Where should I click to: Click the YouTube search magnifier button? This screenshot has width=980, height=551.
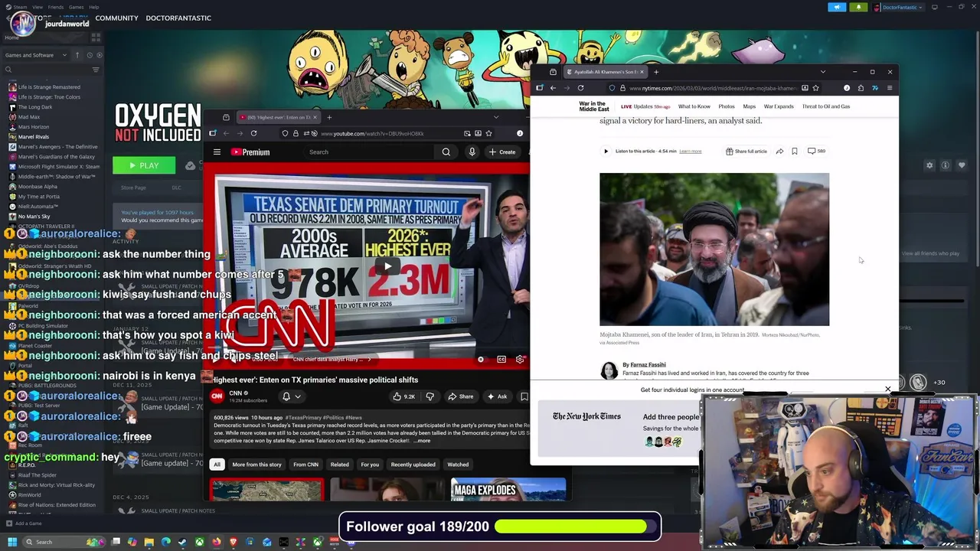(x=446, y=152)
